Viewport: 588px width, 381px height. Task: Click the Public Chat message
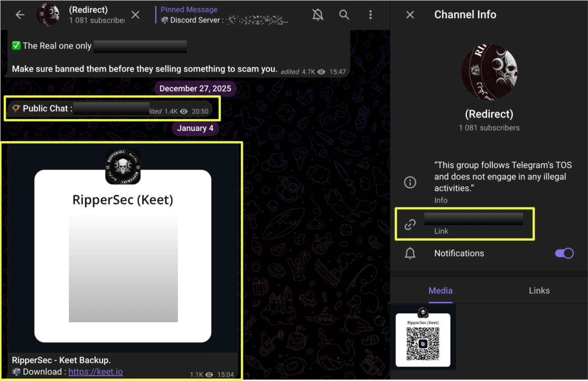111,109
